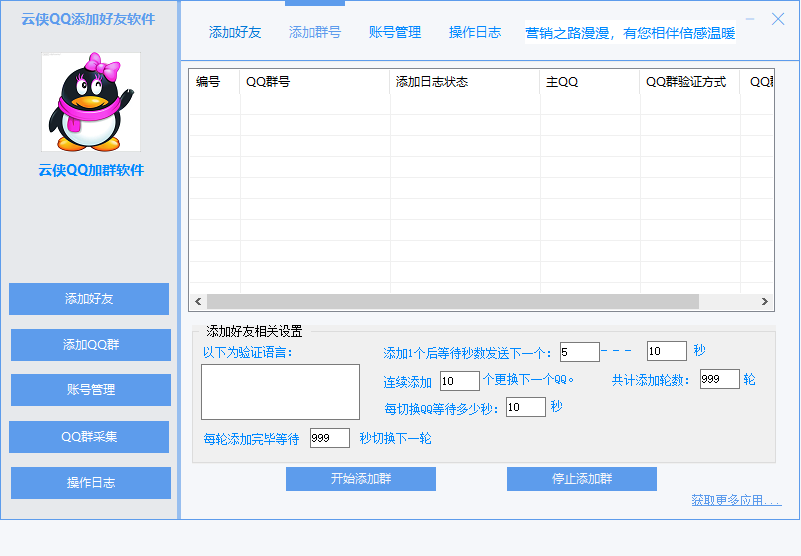Click the 主QQ column header
The height and width of the screenshot is (556, 801).
point(590,82)
